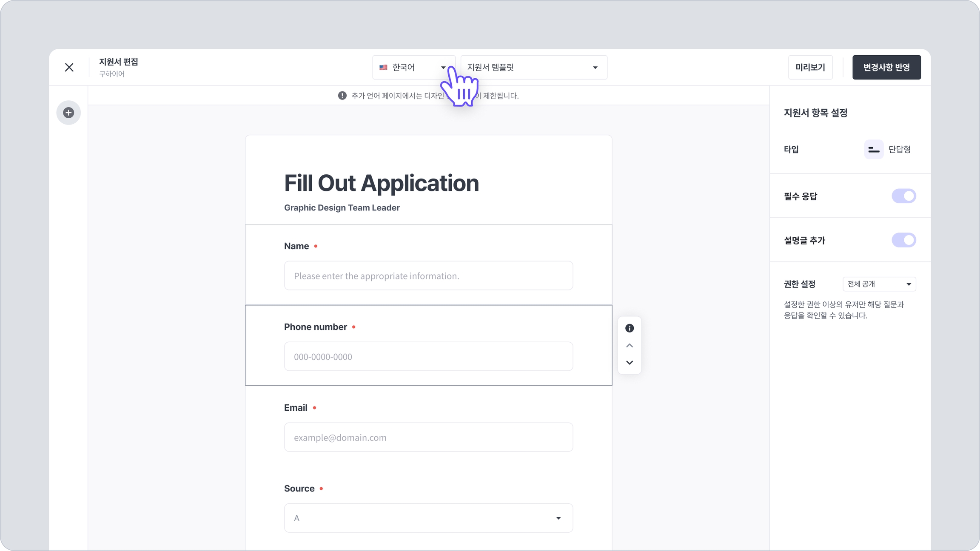Click the warning icon in the notice banner
Viewport: 980px width, 551px height.
point(342,96)
